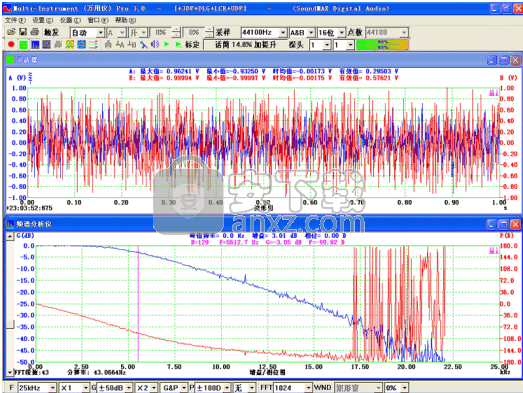The width and height of the screenshot is (523, 393).
Task: Open the spectrum analyzer toolbar icon
Action: 35,44
